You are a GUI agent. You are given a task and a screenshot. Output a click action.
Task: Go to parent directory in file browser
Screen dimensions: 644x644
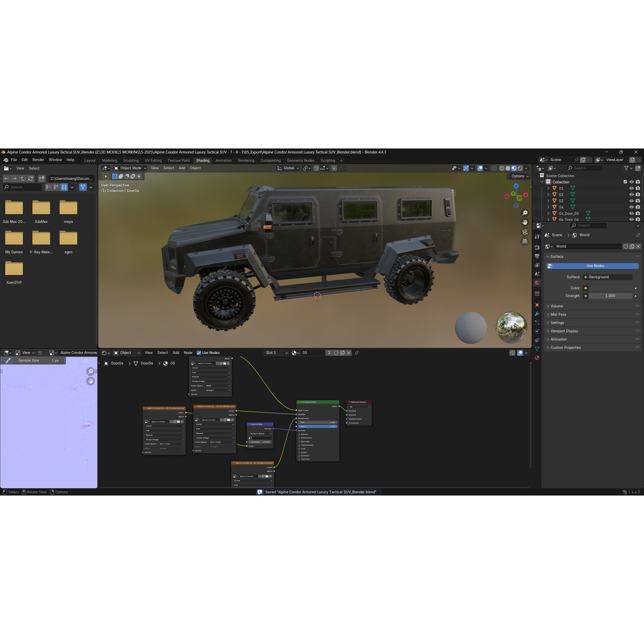tap(23, 179)
